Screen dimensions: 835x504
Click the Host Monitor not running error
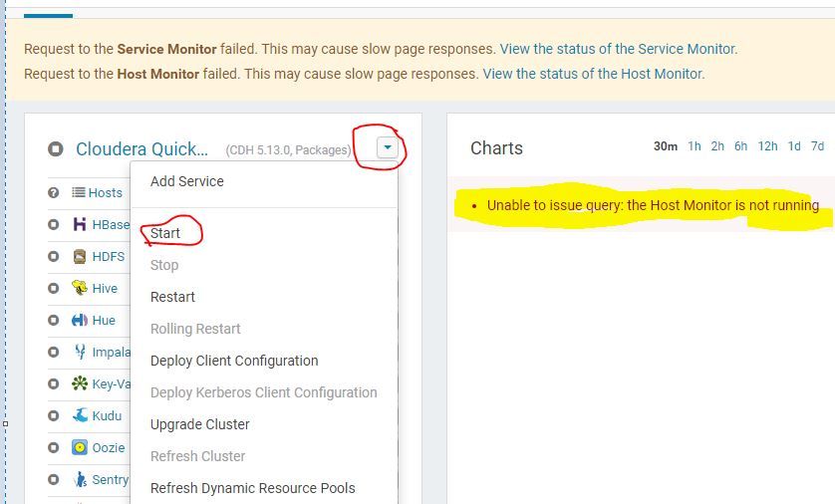pos(653,205)
